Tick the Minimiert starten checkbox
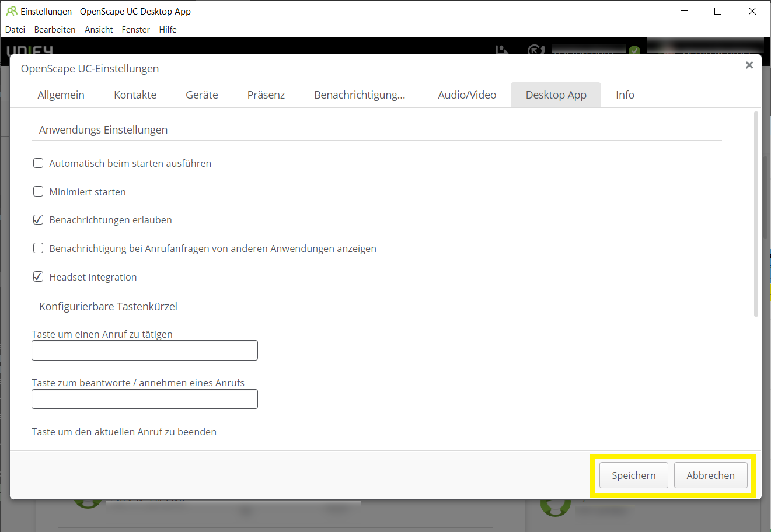This screenshot has width=771, height=532. click(x=39, y=191)
